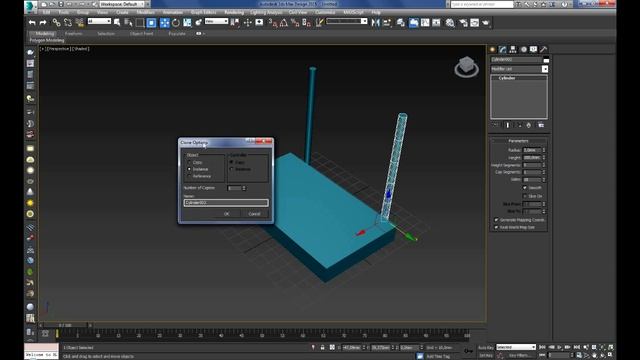Screen dimensions: 640x360
Task: Activate the Select and Scale tool
Action: 187,22
